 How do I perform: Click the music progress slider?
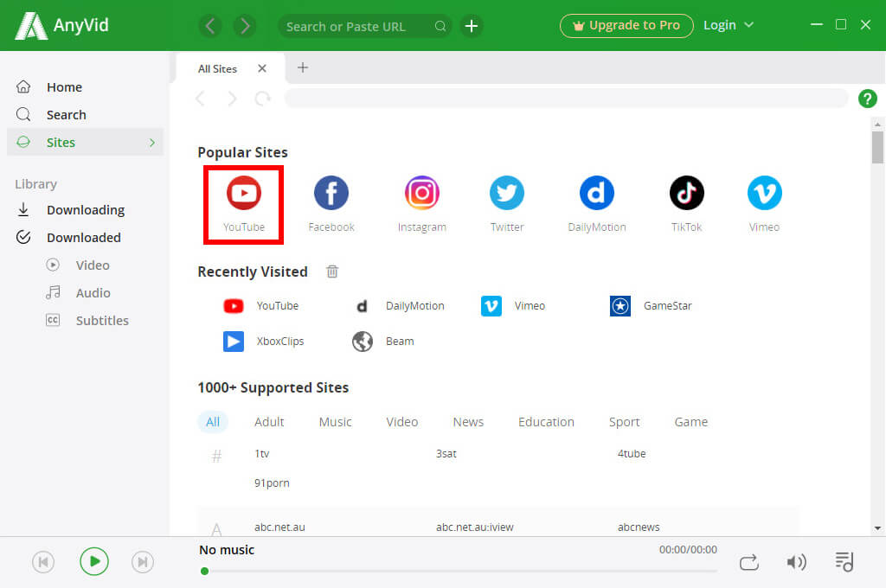tap(459, 571)
